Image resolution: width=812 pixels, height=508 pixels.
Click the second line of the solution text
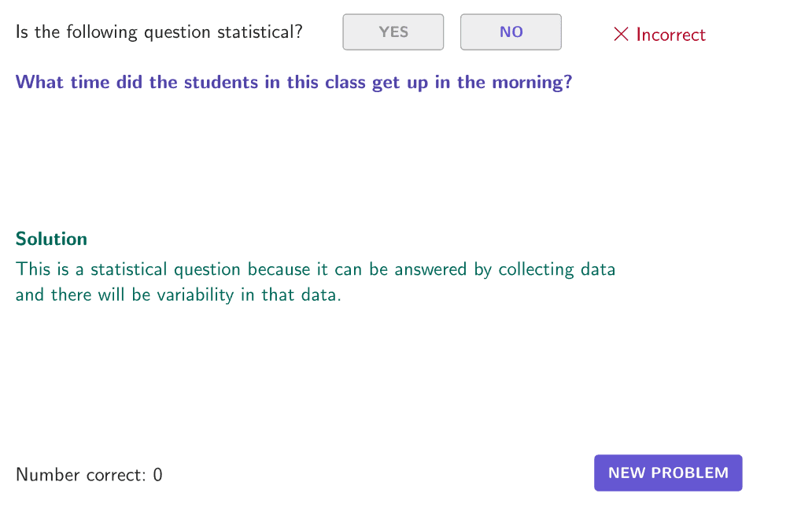[x=178, y=297]
